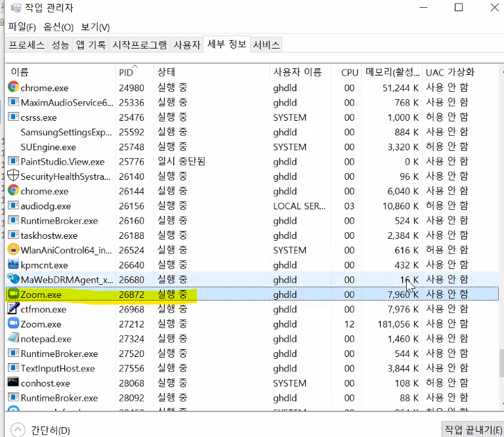The image size is (504, 437).
Task: Click the conhost.exe console icon
Action: tap(13, 383)
